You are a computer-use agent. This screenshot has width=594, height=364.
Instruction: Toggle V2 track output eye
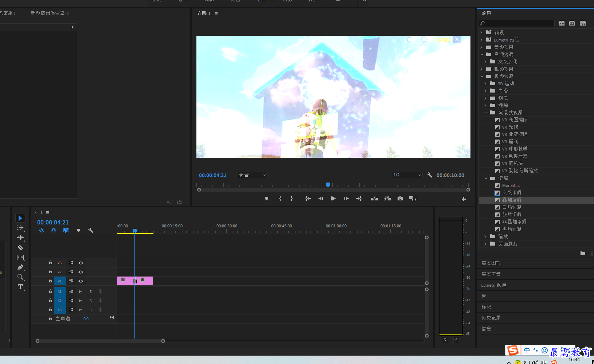81,272
